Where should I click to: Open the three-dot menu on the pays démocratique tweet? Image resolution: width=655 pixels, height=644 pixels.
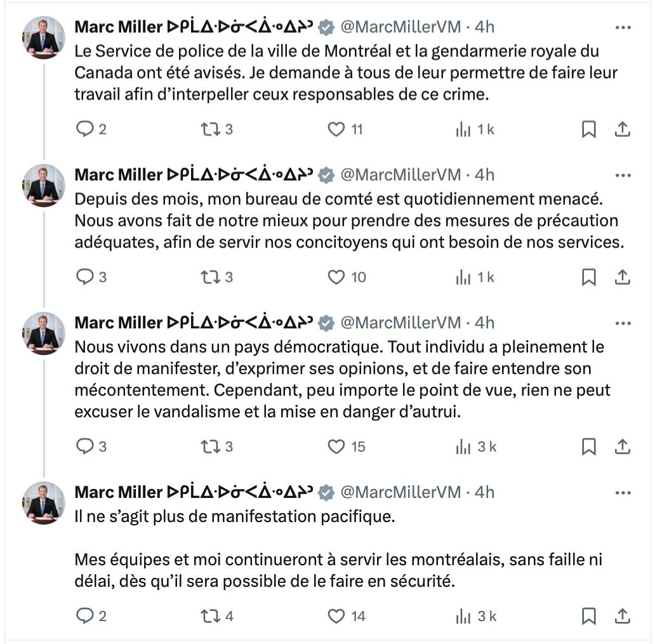(623, 323)
